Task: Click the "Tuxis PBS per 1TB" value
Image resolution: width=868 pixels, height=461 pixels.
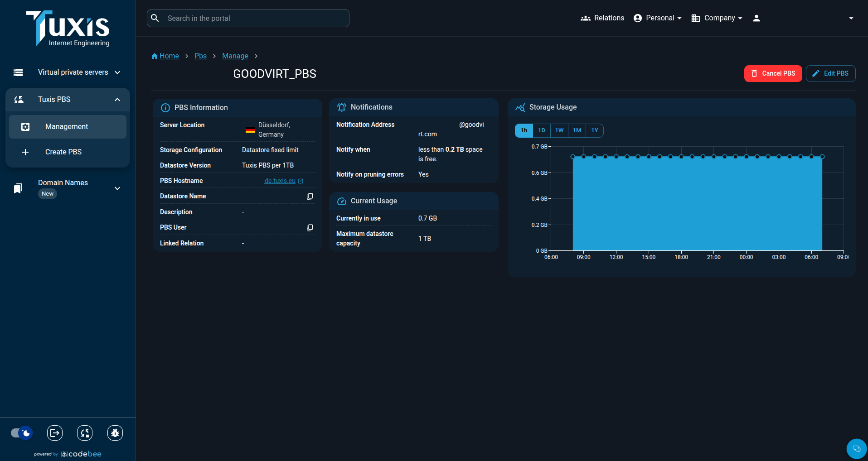Action: [x=268, y=165]
